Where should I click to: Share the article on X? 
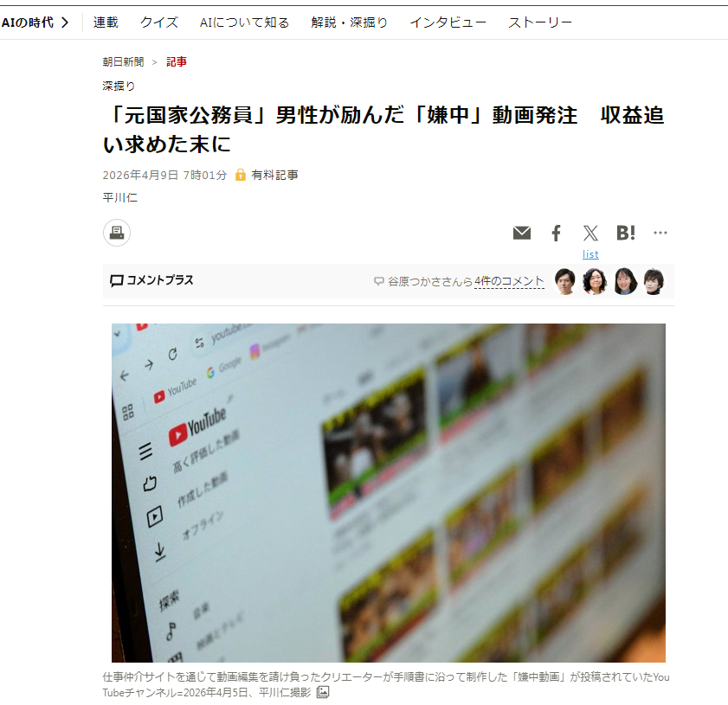[x=590, y=233]
